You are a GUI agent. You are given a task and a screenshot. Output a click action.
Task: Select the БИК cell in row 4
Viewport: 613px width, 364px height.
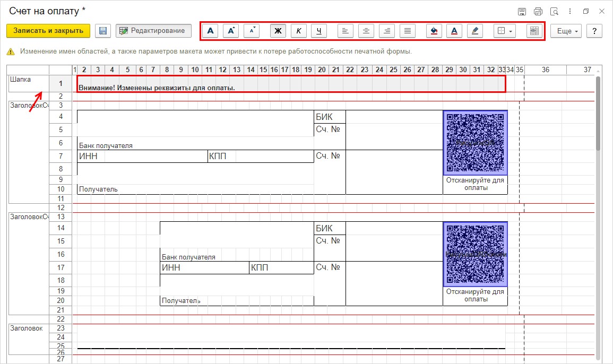pyautogui.click(x=330, y=117)
